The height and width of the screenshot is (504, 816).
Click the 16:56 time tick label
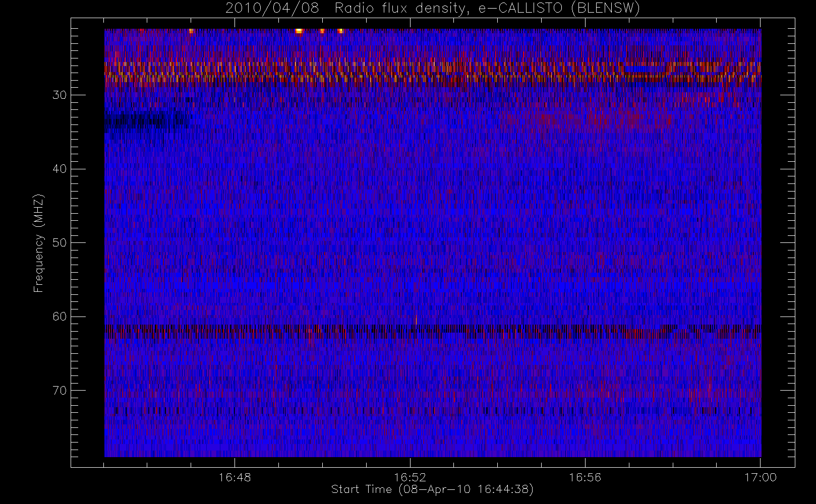tap(585, 477)
